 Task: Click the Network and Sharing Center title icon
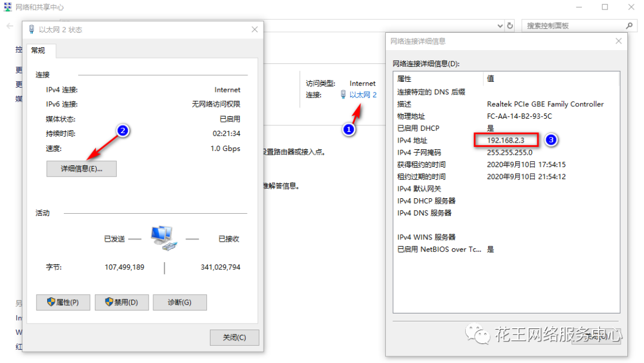(8, 7)
